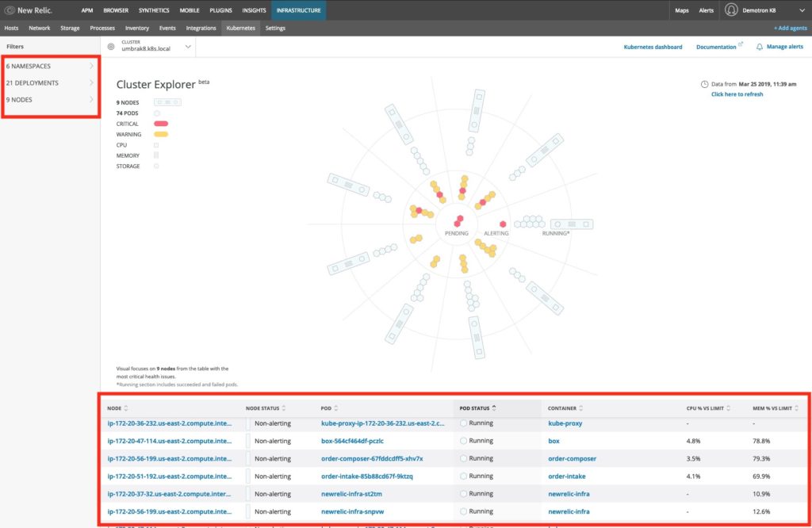Open node ip-172-20-47-114 link

tap(170, 441)
